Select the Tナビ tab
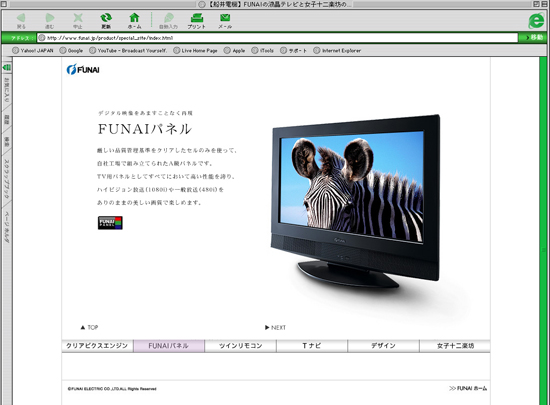 pos(312,346)
